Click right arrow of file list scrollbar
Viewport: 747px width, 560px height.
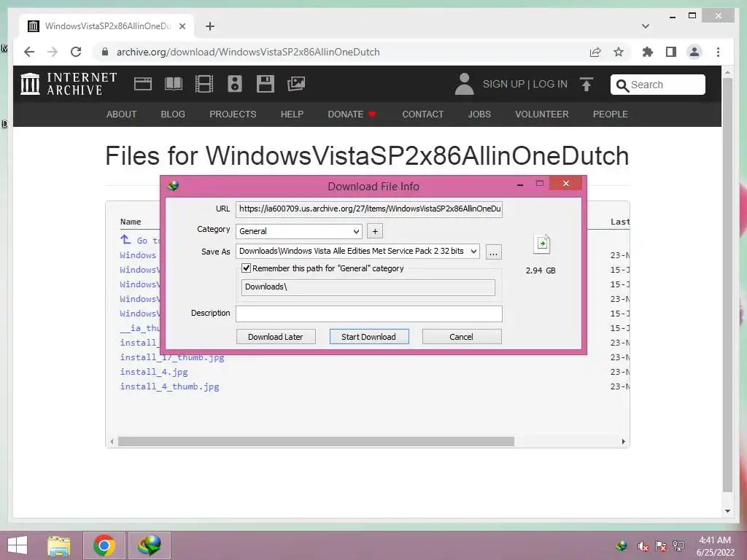[x=624, y=442]
